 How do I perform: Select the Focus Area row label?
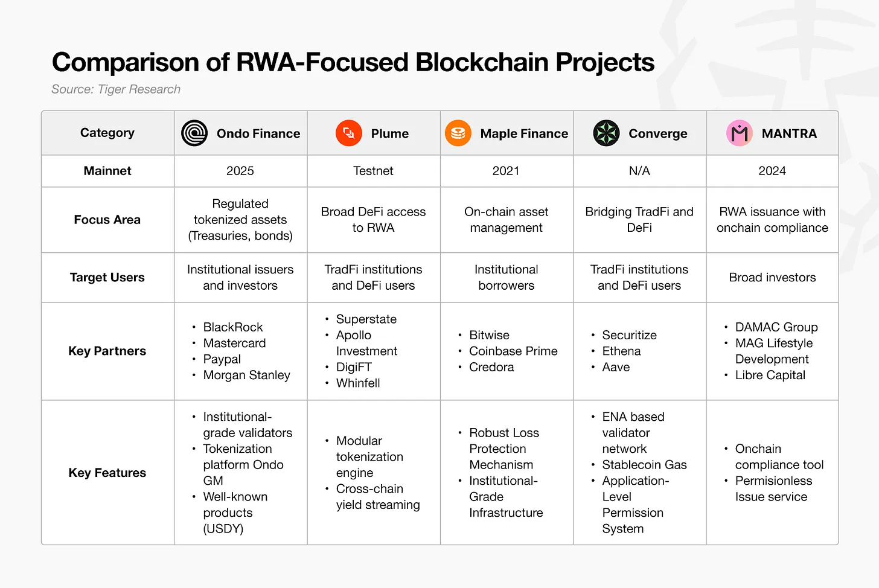[x=107, y=220]
